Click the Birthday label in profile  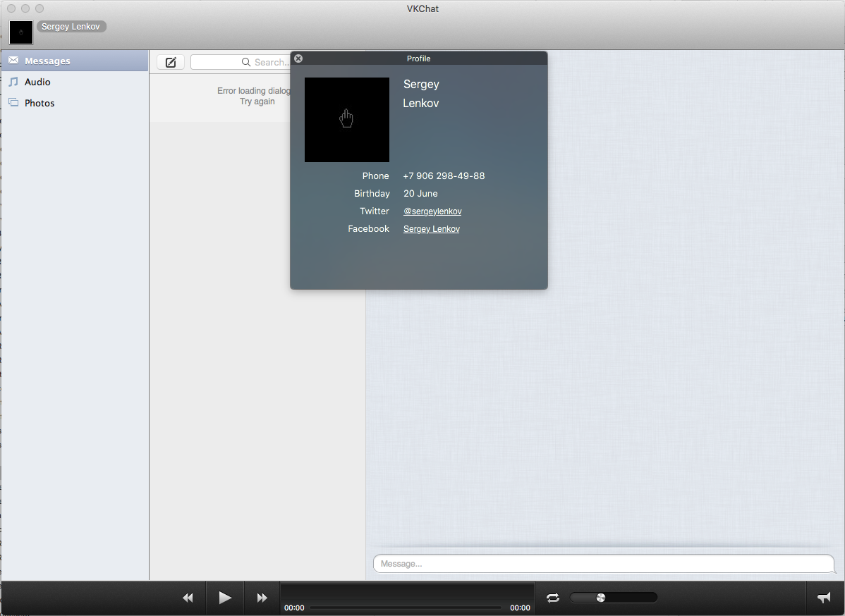(372, 193)
